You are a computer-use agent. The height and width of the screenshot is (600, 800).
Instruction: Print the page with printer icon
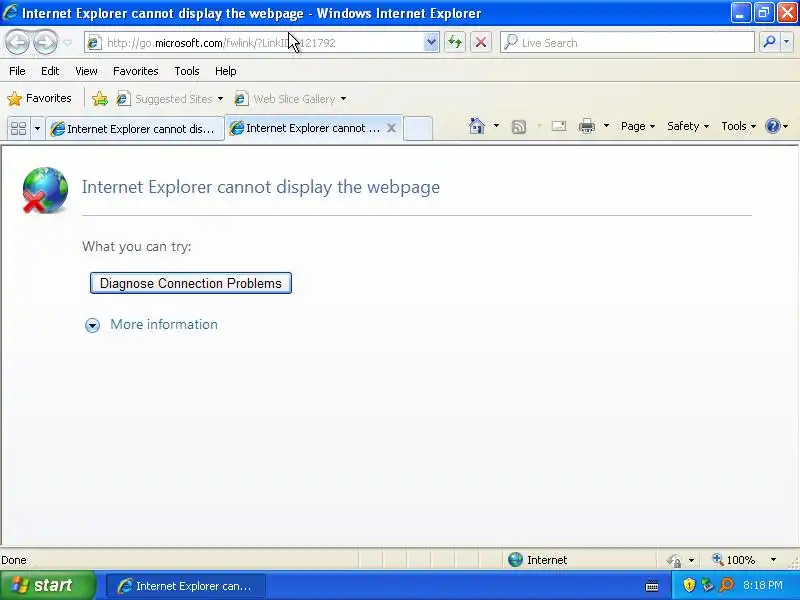(x=587, y=126)
